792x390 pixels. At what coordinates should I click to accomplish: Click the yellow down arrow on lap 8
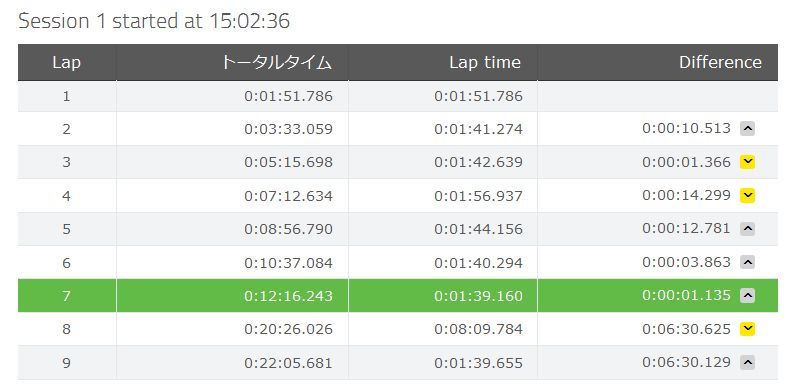[747, 329]
